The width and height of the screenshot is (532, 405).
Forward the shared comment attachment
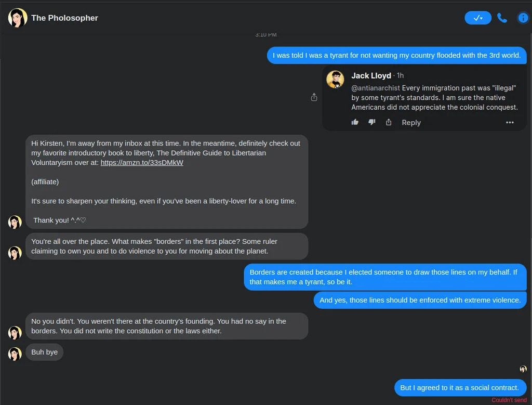pyautogui.click(x=314, y=97)
